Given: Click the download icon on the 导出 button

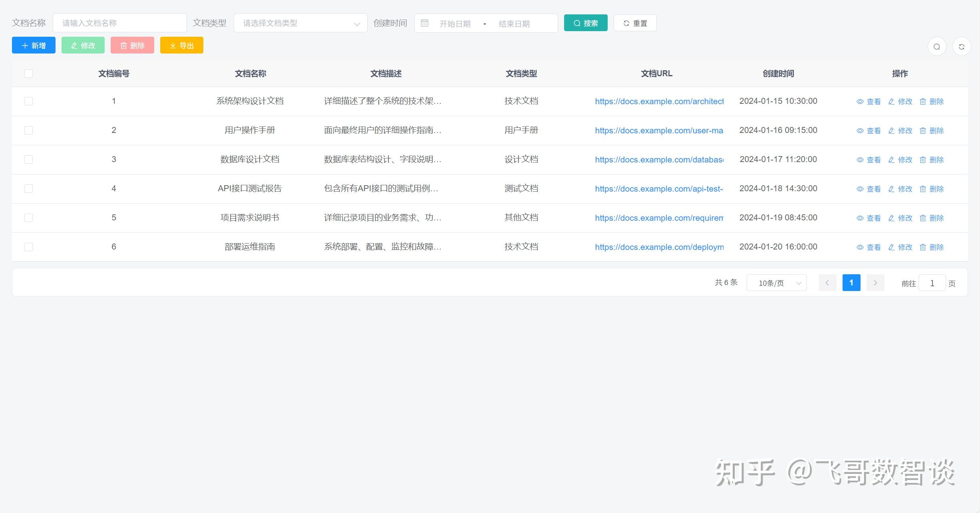Looking at the screenshot, I should click(173, 45).
